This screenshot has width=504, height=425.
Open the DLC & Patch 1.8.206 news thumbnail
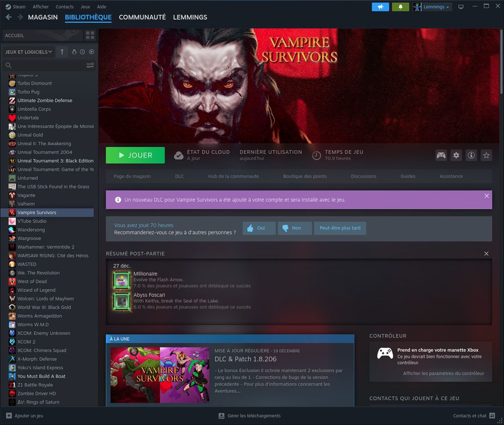click(x=160, y=375)
